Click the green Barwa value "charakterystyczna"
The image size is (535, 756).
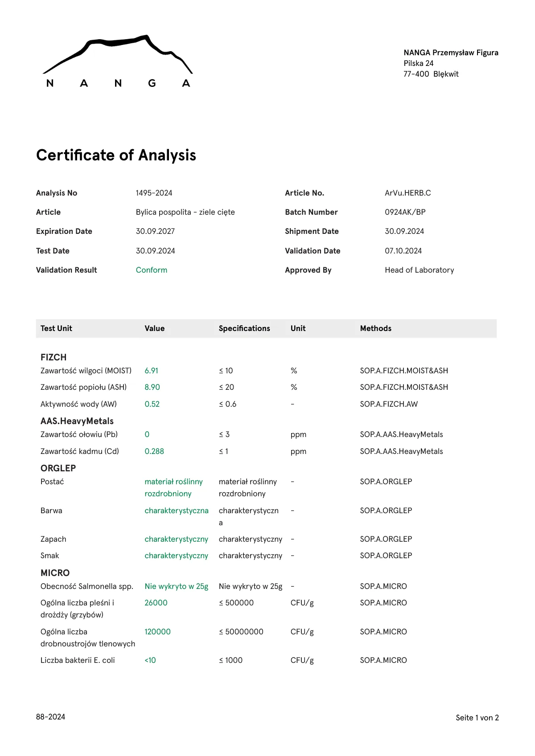177,511
